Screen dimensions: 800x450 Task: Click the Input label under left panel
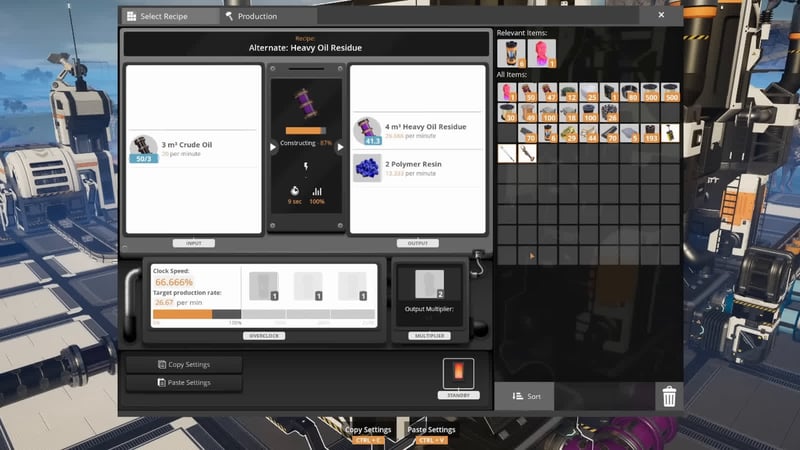(193, 243)
